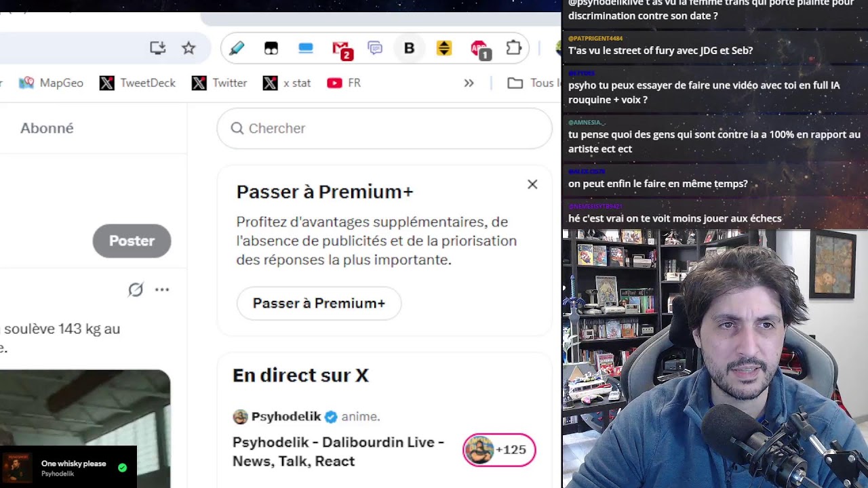Image resolution: width=868 pixels, height=488 pixels.
Task: Click the Passer à Premium+ button
Action: (319, 303)
